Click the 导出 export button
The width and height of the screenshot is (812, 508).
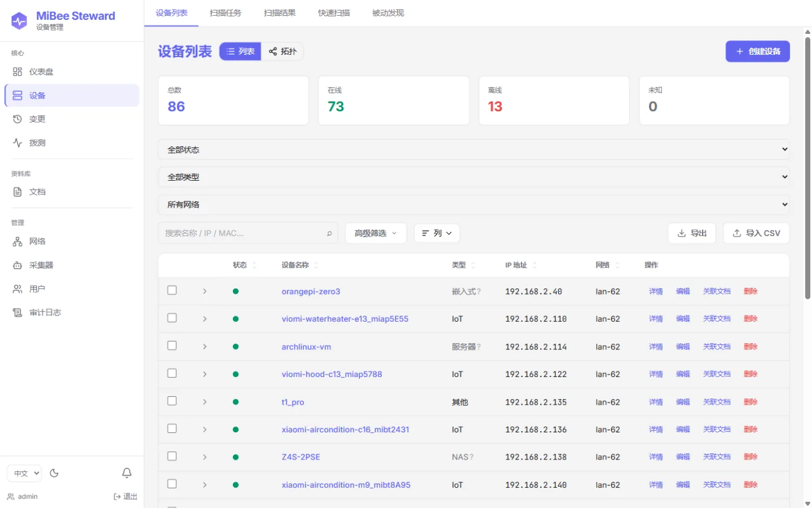[692, 233]
